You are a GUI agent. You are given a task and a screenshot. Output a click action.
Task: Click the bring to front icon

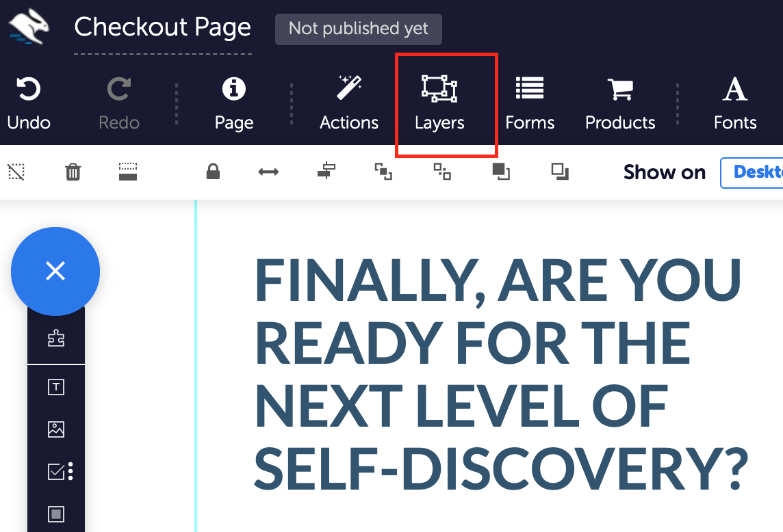coord(501,172)
